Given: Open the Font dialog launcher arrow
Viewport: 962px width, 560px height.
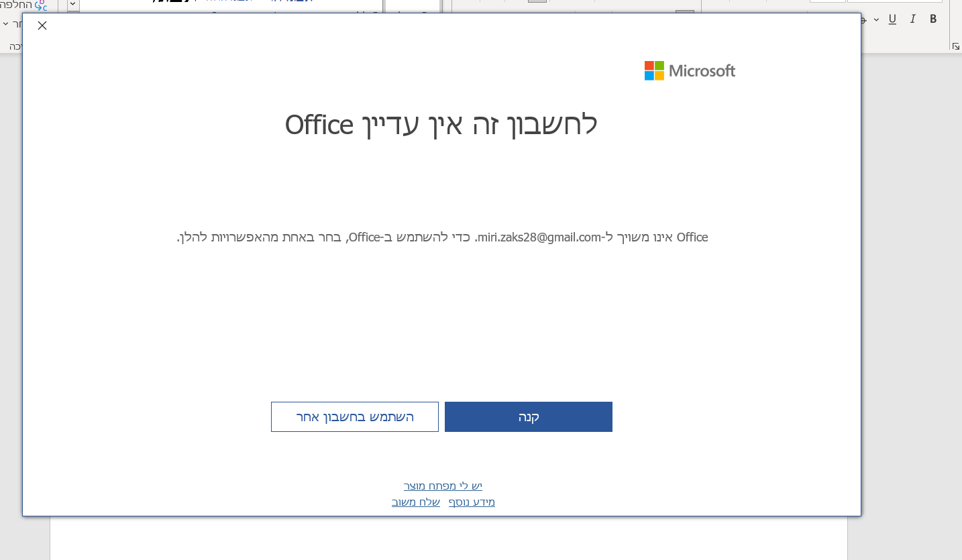Looking at the screenshot, I should (x=955, y=46).
